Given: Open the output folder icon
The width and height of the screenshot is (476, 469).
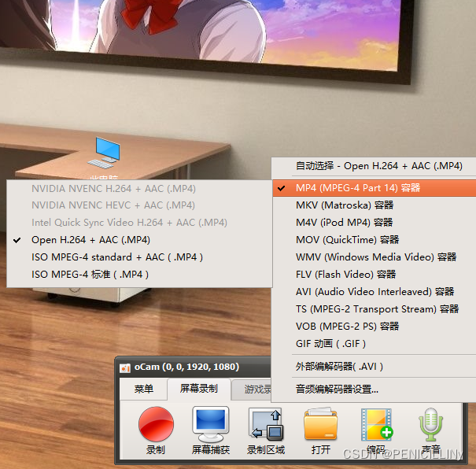Looking at the screenshot, I should (320, 424).
